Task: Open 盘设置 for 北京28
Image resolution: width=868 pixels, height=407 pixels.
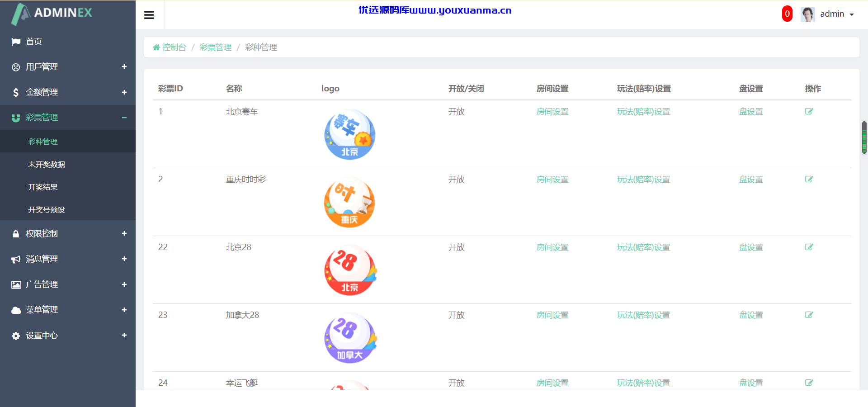Action: point(751,247)
